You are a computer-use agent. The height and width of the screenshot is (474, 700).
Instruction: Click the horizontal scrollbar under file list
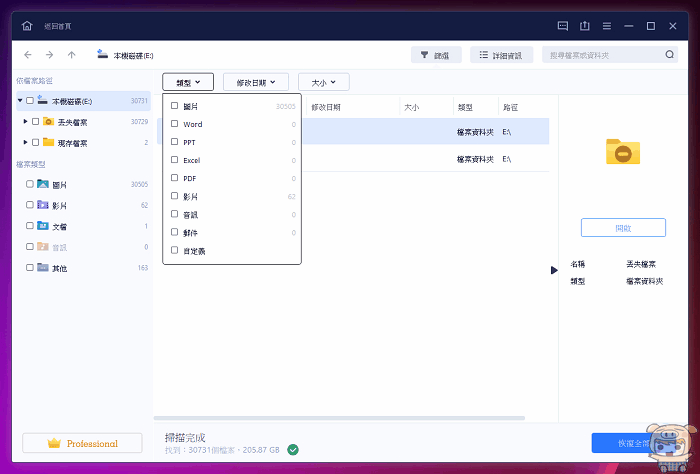pos(339,418)
